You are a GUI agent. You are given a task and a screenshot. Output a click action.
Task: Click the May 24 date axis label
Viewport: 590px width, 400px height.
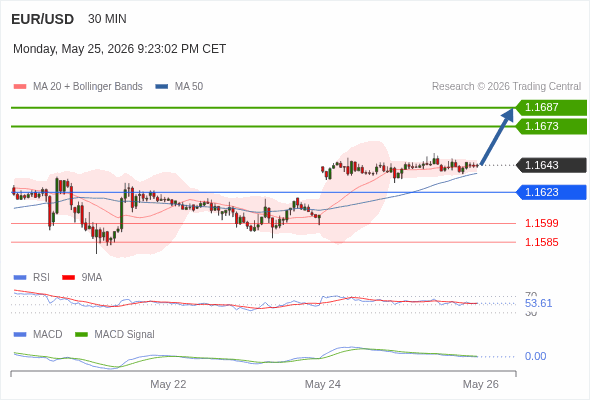323,384
